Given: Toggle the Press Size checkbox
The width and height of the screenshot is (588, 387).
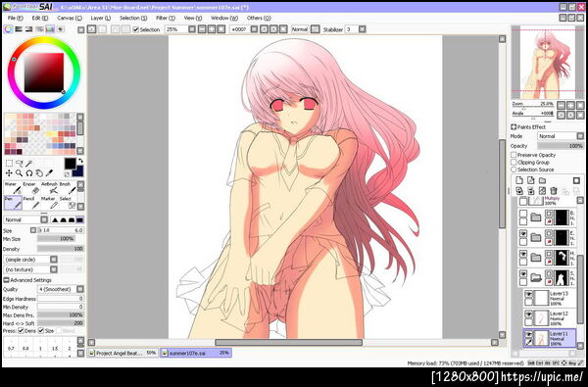Looking at the screenshot, I should point(41,331).
